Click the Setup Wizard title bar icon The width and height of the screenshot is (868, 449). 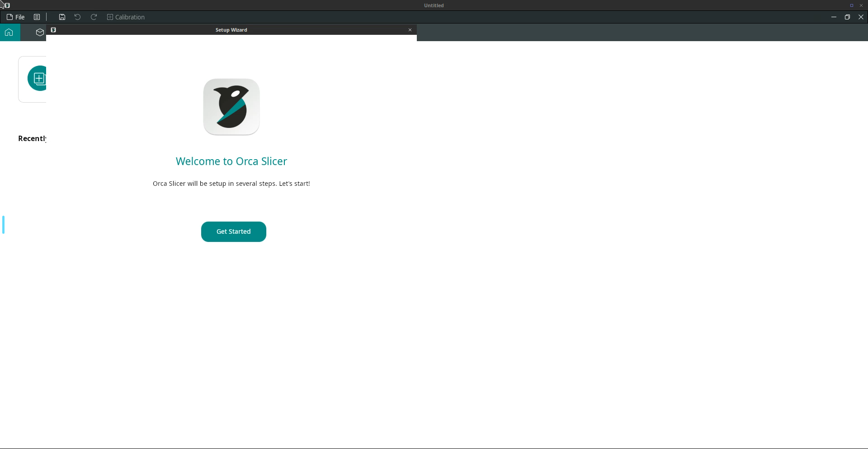[x=53, y=30]
